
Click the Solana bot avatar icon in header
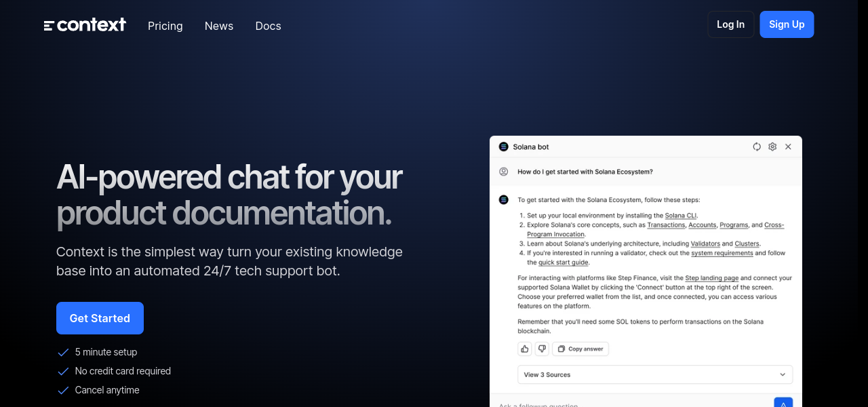pyautogui.click(x=503, y=147)
